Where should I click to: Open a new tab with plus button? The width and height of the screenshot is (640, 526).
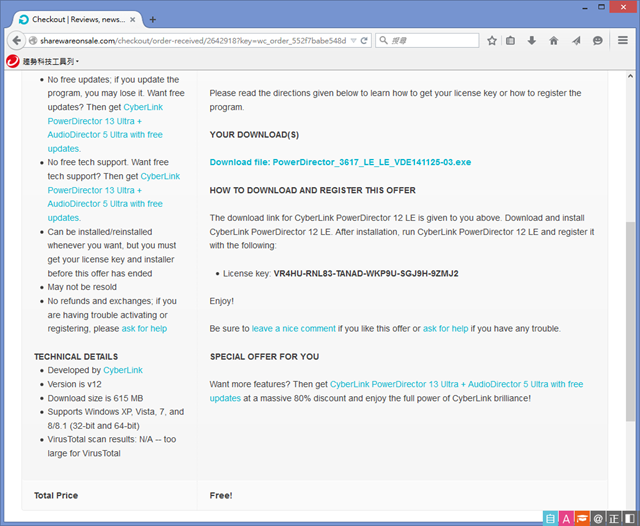[153, 20]
